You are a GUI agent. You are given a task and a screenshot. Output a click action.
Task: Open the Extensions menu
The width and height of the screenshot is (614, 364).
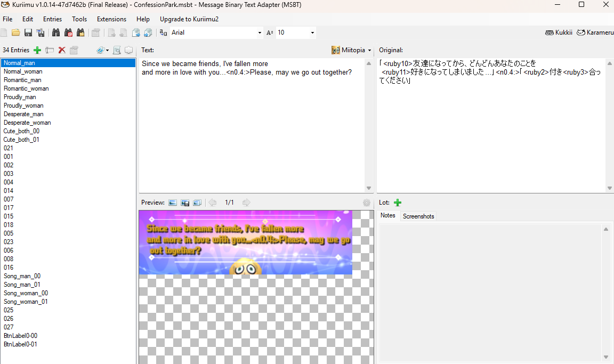(111, 19)
